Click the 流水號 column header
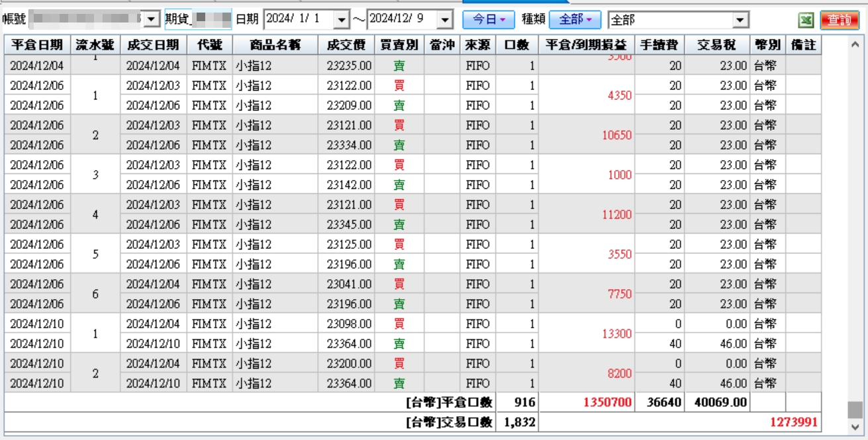This screenshot has height=440, width=868. click(x=95, y=45)
